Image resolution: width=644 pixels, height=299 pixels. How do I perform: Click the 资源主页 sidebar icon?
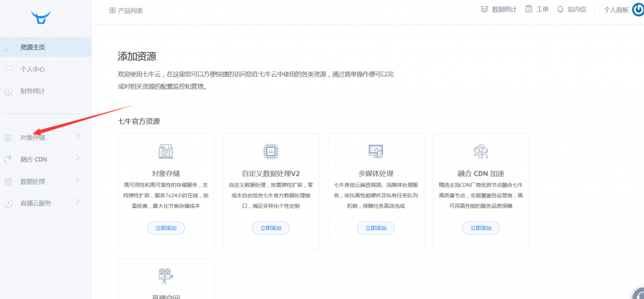tap(8, 47)
